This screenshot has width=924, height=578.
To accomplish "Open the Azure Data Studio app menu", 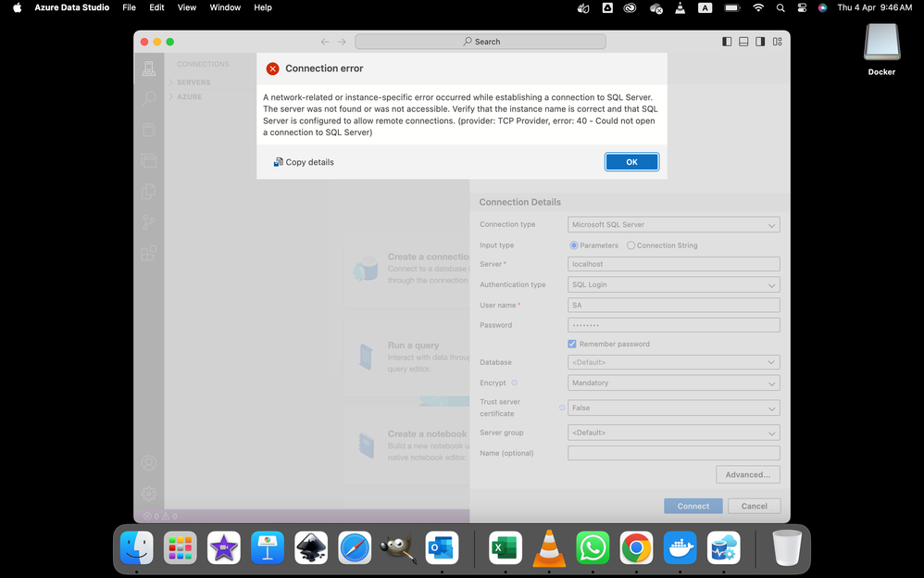I will (72, 7).
